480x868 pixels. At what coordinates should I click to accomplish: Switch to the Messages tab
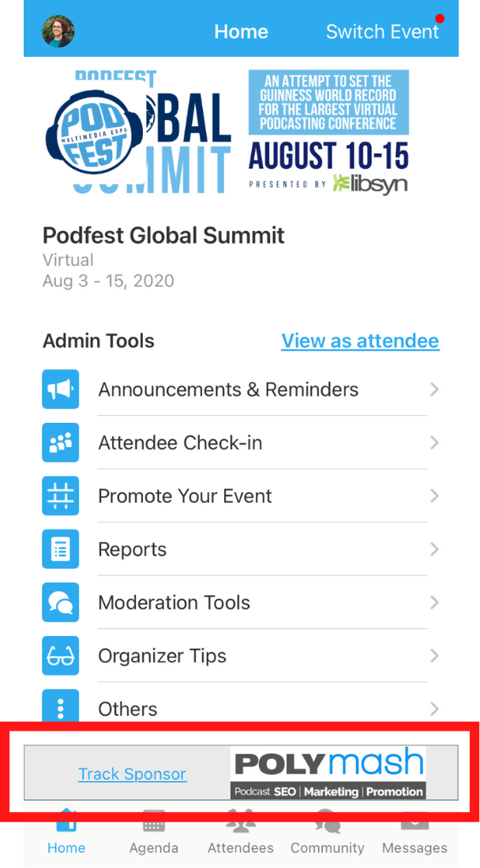pyautogui.click(x=414, y=832)
